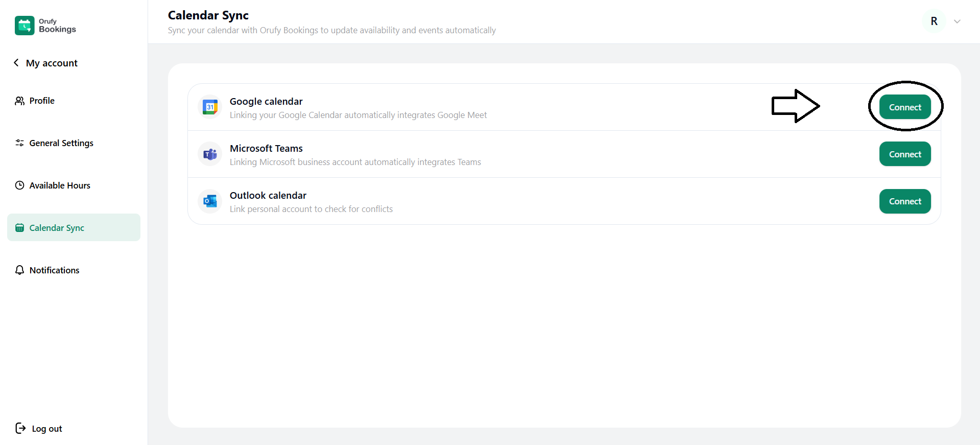
Task: Click the R profile avatar circle
Action: tap(934, 21)
